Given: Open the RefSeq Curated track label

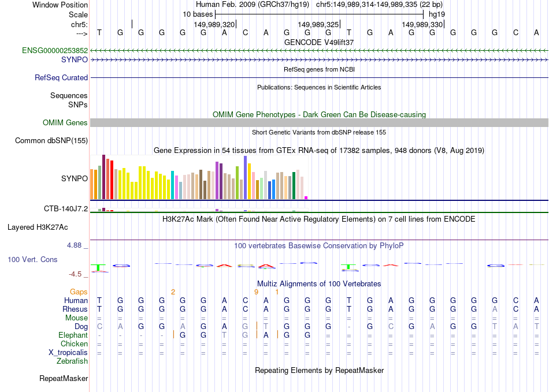Looking at the screenshot, I should tap(61, 77).
